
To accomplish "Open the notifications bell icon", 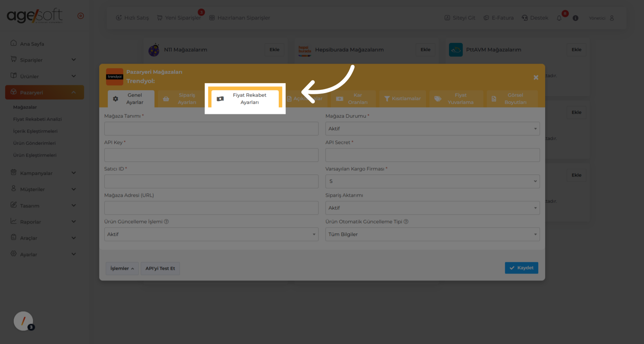I will click(x=559, y=18).
